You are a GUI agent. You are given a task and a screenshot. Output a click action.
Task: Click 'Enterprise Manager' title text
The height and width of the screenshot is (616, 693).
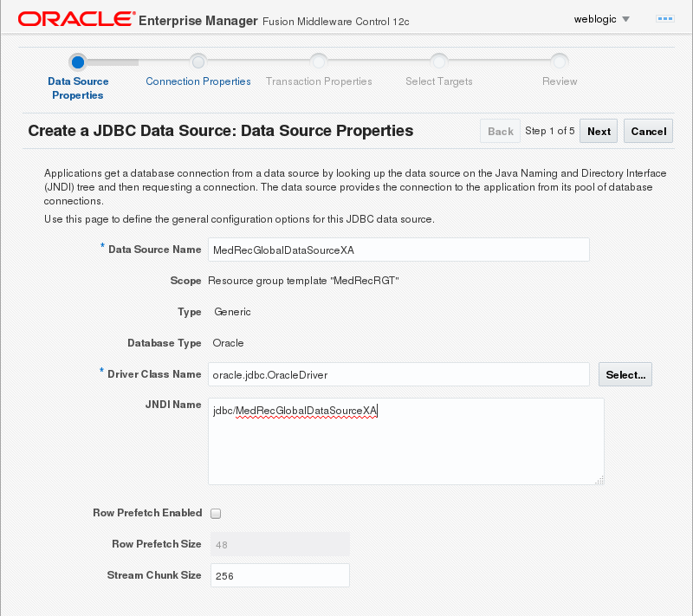pos(198,21)
